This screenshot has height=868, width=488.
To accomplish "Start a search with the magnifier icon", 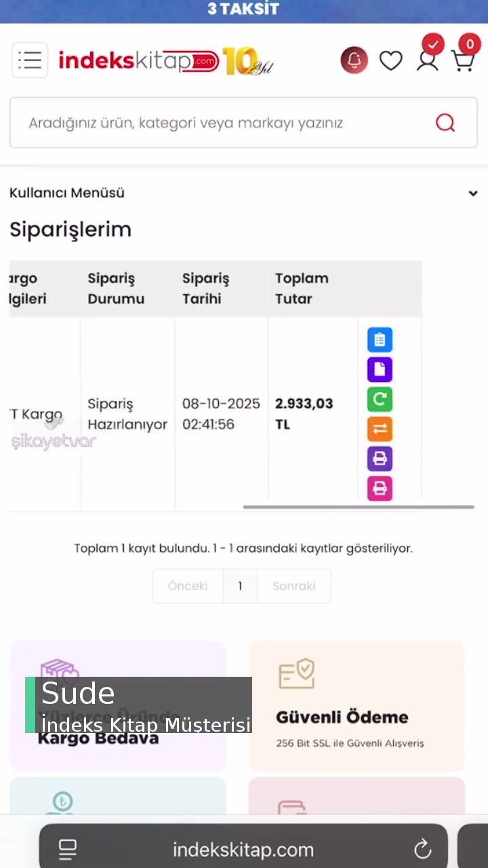I will (x=445, y=123).
